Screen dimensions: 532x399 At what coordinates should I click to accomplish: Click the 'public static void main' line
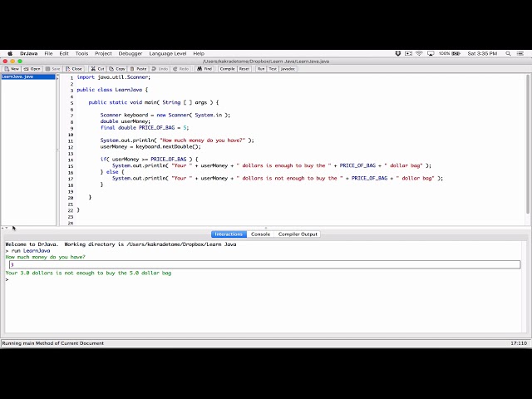(154, 102)
